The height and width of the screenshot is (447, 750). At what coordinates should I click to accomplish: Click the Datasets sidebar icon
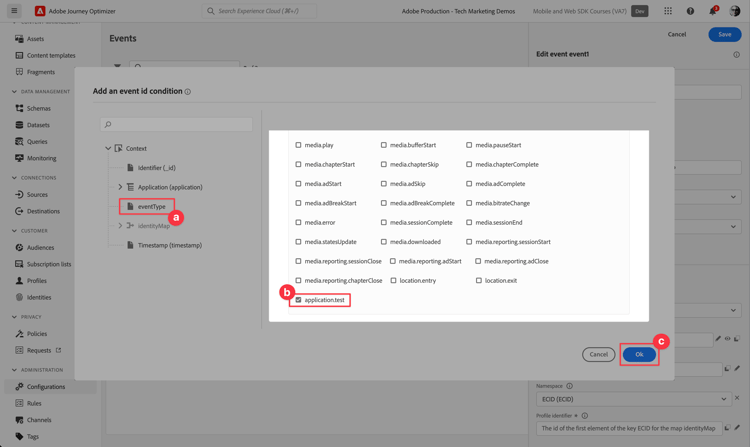pos(19,125)
